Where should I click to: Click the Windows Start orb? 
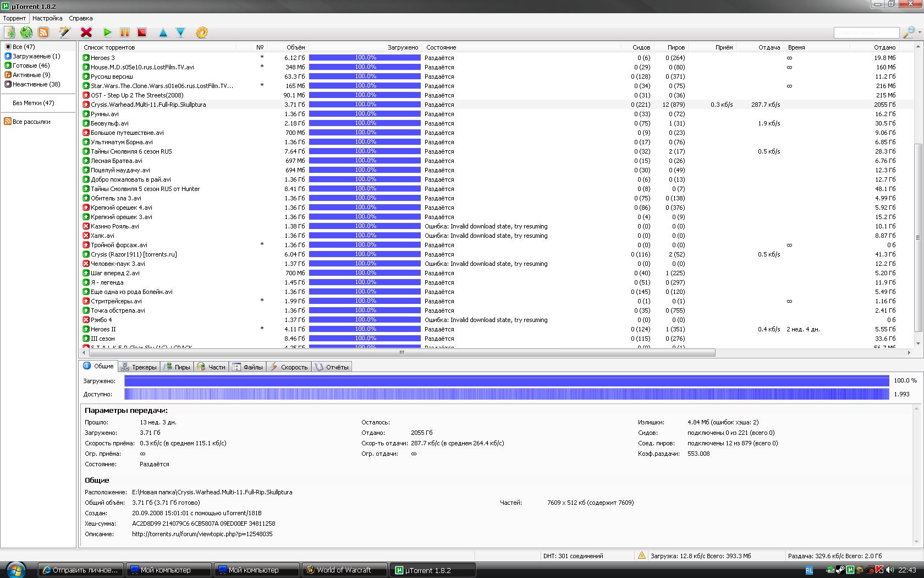15,569
